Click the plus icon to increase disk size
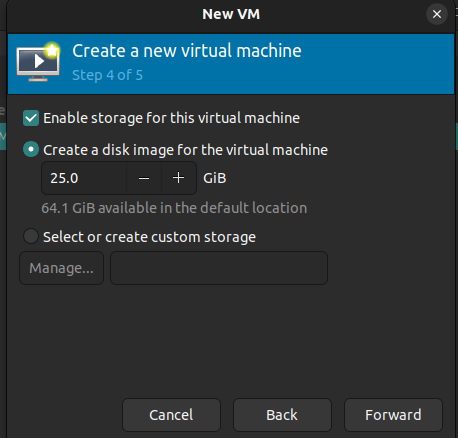This screenshot has width=458, height=438. [x=179, y=178]
